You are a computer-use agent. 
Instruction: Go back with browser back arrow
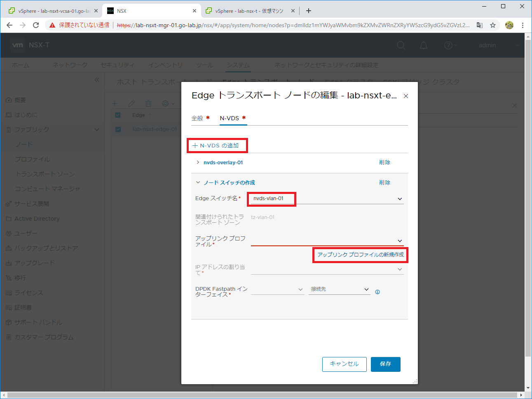click(9, 25)
